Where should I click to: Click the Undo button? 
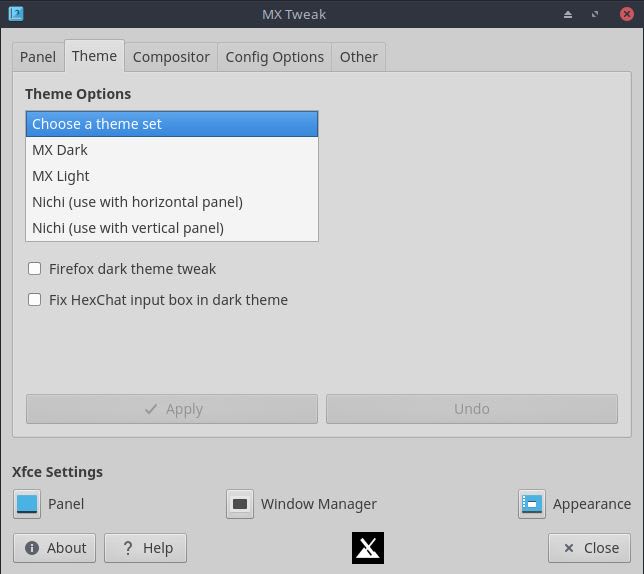pyautogui.click(x=472, y=409)
